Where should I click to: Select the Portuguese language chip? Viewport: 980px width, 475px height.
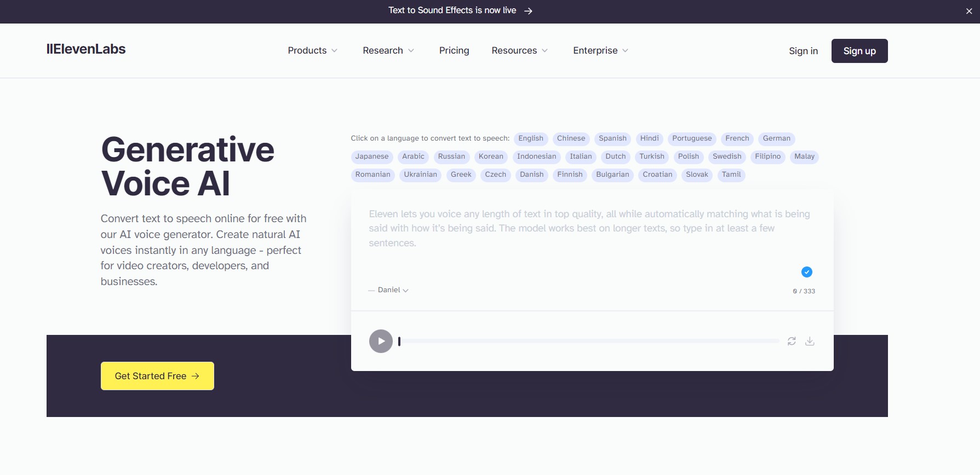(x=692, y=138)
